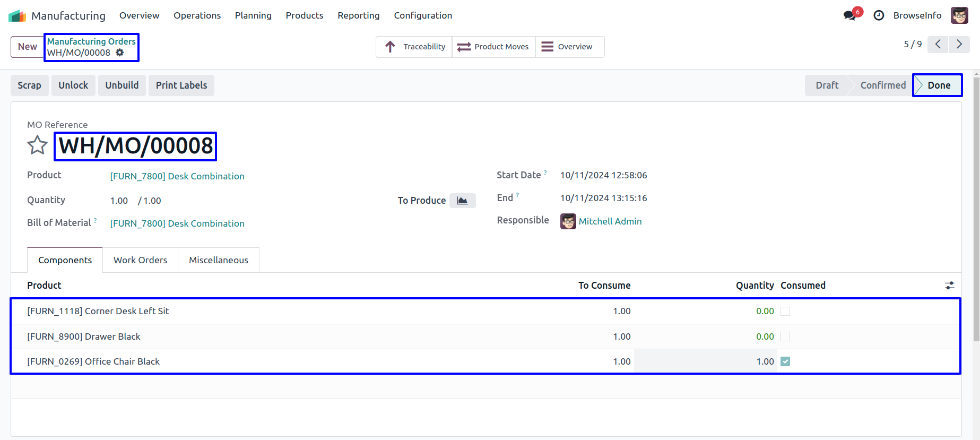Switch to the Work Orders tab
This screenshot has height=440, width=980.
pyautogui.click(x=140, y=260)
